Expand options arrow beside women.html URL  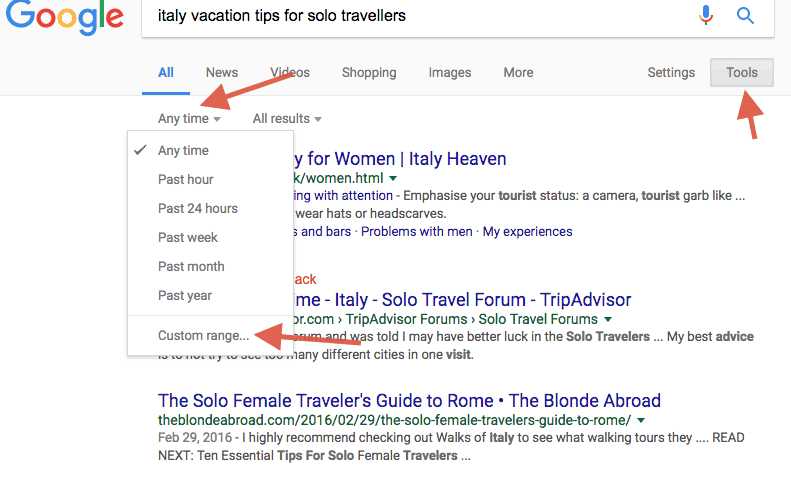[394, 177]
